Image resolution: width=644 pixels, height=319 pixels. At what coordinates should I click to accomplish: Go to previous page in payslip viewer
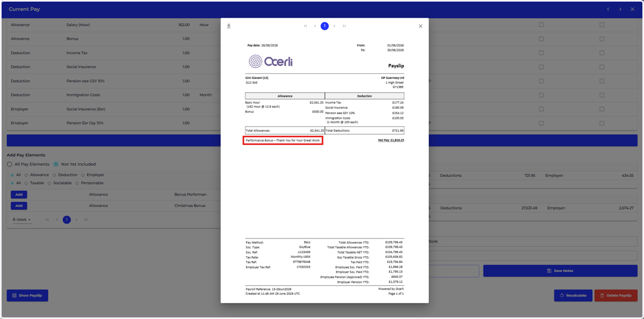point(315,26)
